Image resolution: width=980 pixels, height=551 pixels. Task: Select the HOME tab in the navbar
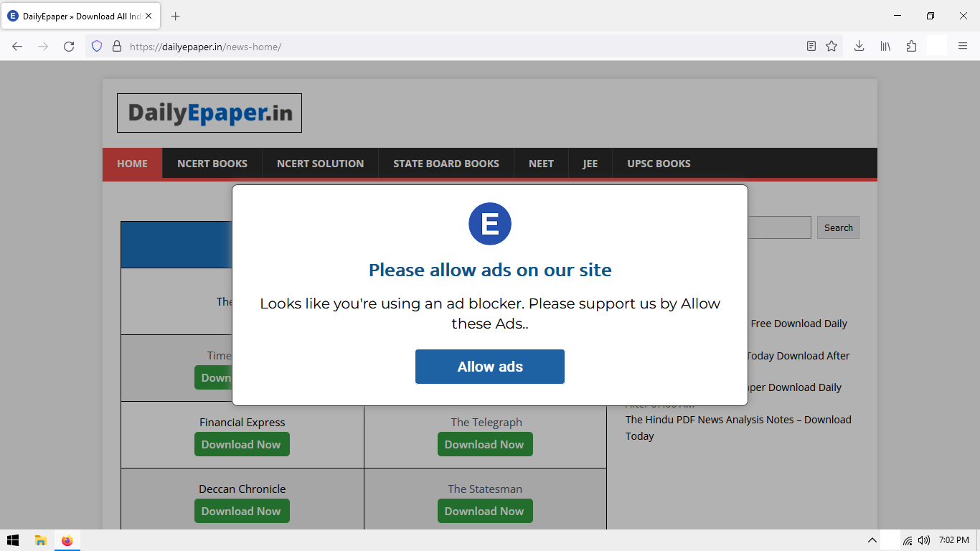(132, 163)
